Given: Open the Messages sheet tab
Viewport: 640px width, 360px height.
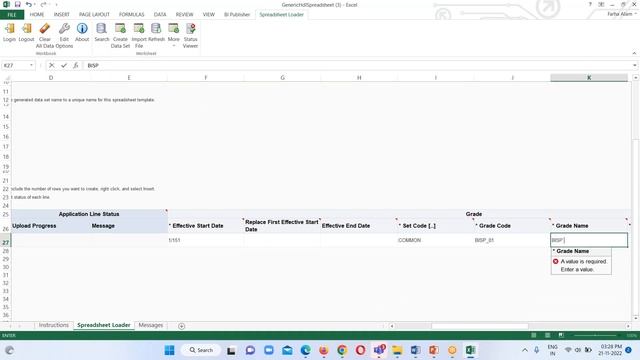Looking at the screenshot, I should (151, 325).
